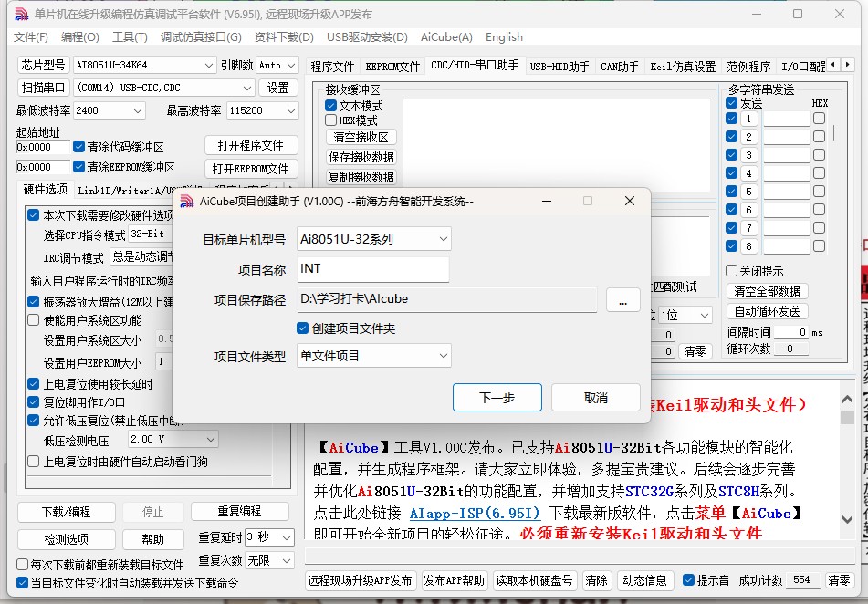Open the 最低波特率 2400 dropdown
The width and height of the screenshot is (868, 604).
pos(137,110)
